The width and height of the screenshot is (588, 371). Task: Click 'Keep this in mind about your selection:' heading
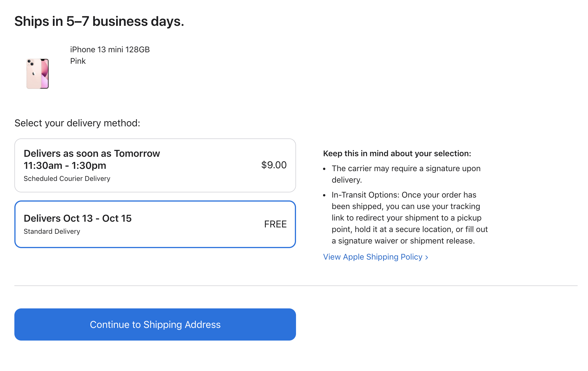(397, 153)
